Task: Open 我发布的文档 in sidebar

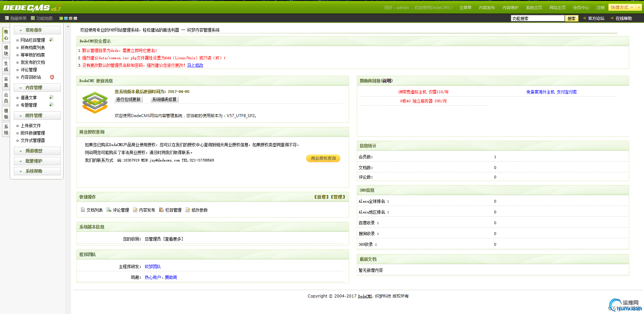Action: point(33,62)
